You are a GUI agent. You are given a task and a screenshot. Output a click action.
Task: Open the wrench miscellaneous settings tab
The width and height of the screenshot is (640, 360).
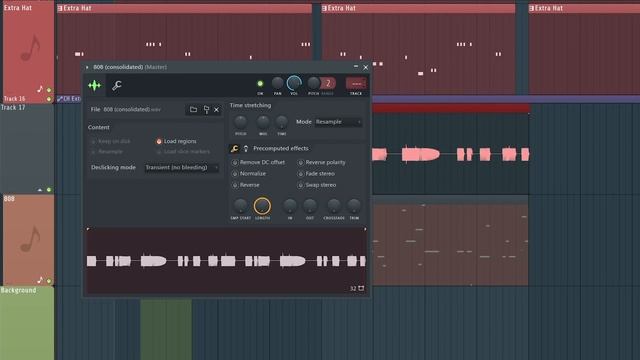click(117, 85)
